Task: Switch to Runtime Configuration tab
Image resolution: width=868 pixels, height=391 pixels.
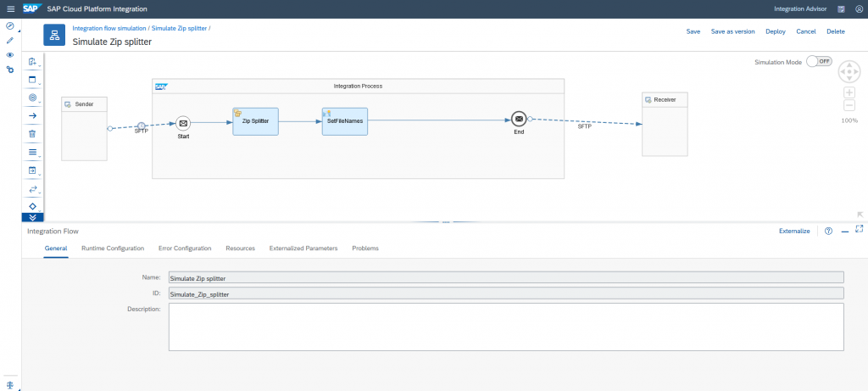Action: tap(113, 249)
